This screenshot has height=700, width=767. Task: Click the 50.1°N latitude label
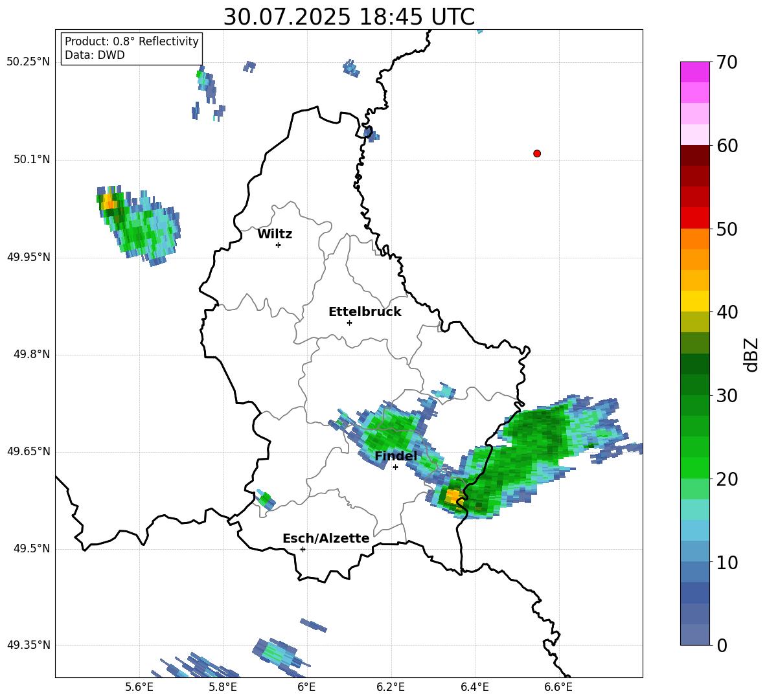point(32,159)
